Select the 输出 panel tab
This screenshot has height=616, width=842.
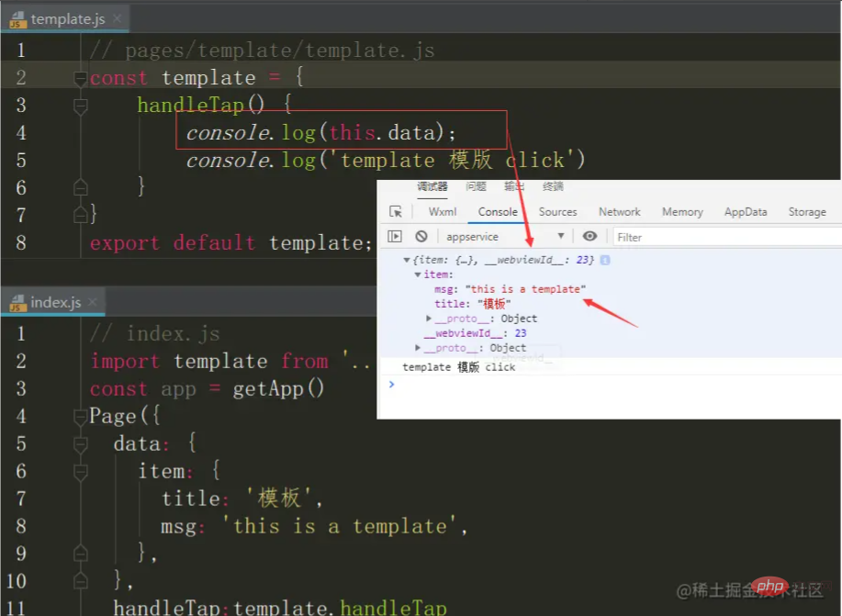tap(514, 186)
